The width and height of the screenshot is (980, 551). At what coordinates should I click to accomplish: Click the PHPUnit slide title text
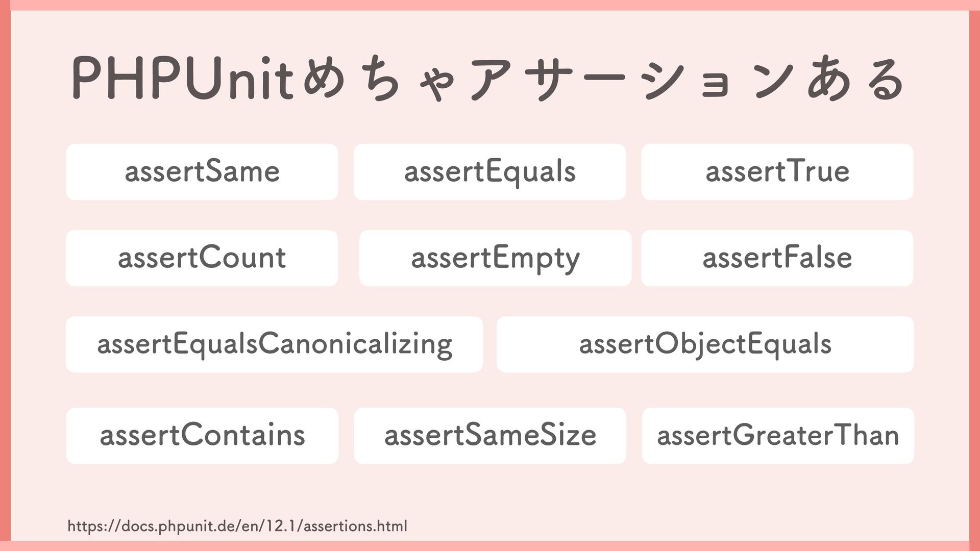pos(487,79)
